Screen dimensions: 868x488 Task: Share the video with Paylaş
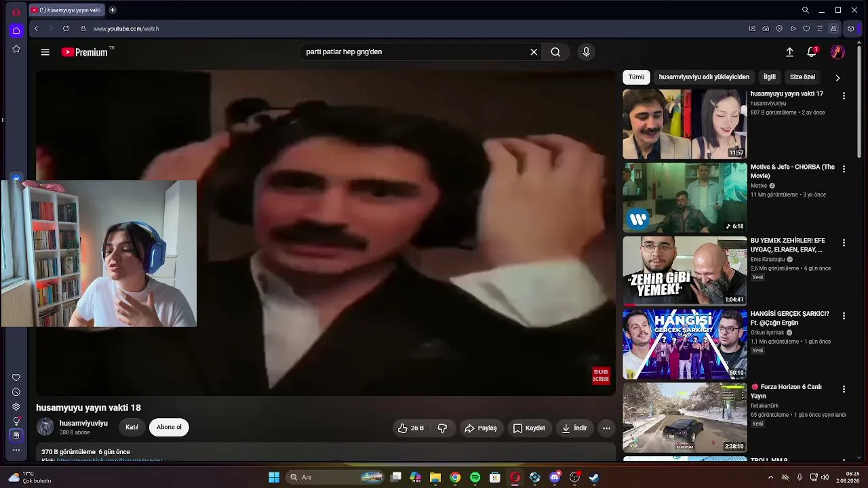point(481,428)
